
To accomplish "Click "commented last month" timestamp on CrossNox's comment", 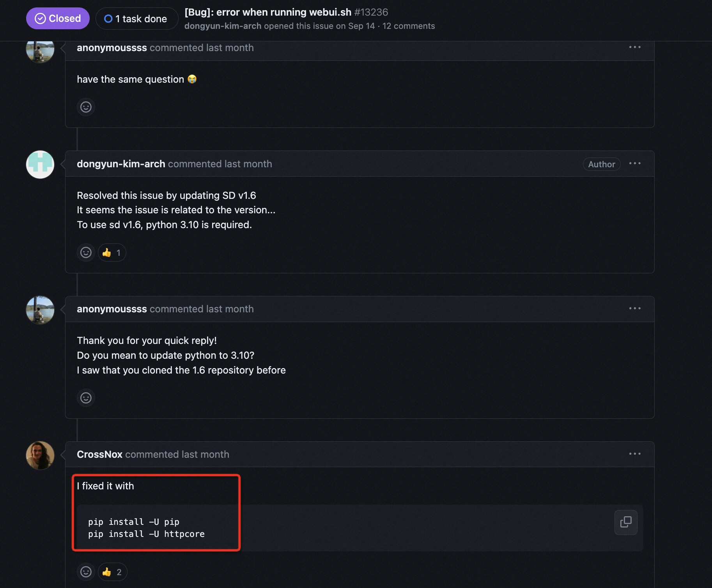I will [177, 454].
